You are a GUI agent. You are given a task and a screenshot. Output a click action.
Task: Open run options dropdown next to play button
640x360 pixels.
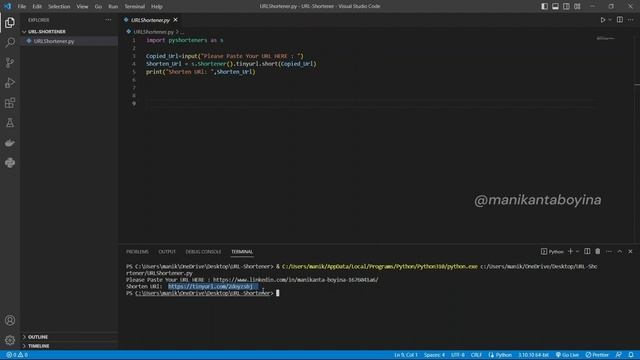click(610, 20)
